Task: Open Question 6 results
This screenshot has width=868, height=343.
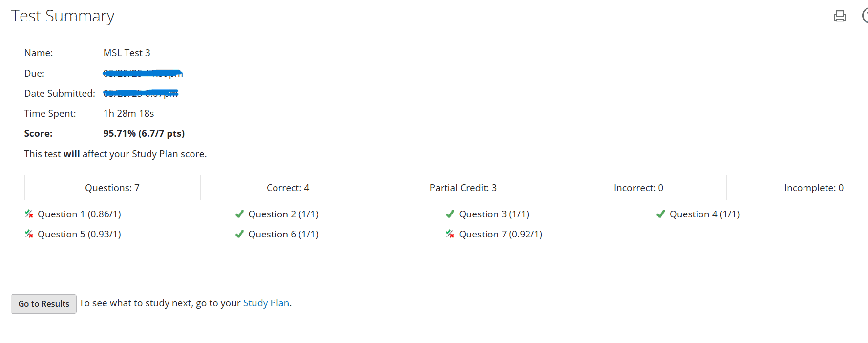Action: click(272, 234)
